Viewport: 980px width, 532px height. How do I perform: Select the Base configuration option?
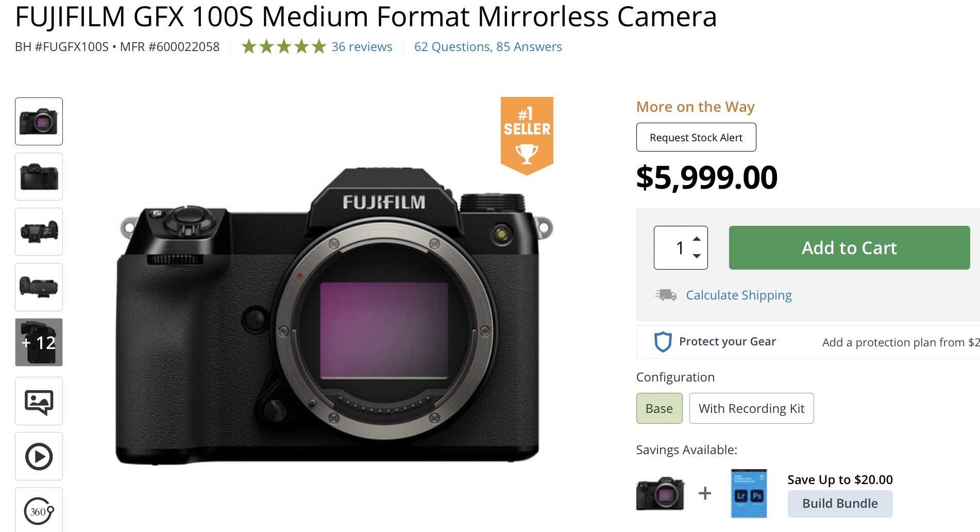659,408
